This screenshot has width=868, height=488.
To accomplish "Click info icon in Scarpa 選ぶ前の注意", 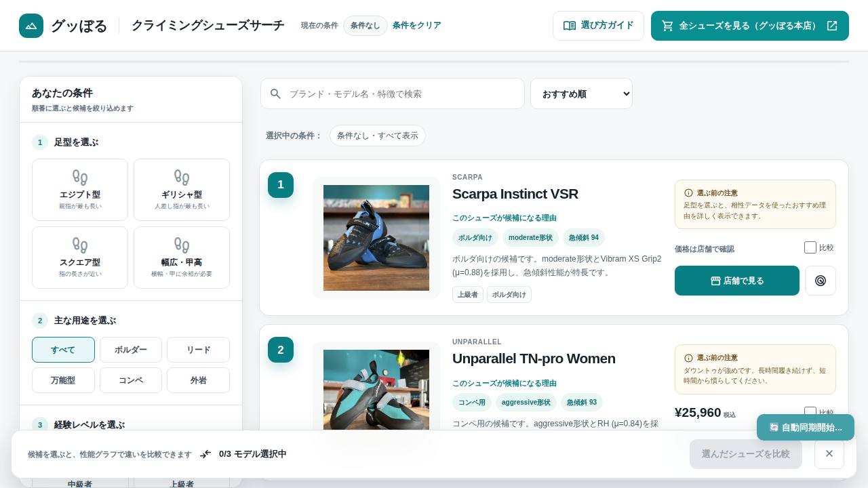I will (689, 193).
